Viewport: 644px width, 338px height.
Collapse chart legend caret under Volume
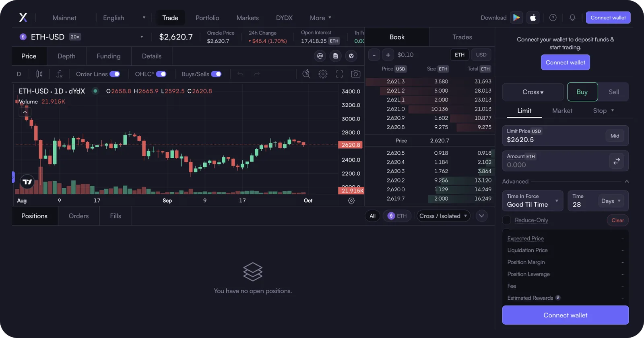pyautogui.click(x=25, y=112)
